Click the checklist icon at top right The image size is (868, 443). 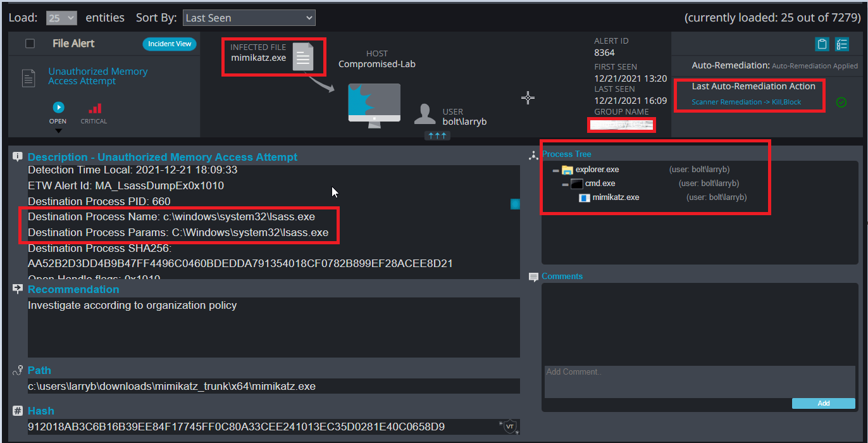841,44
